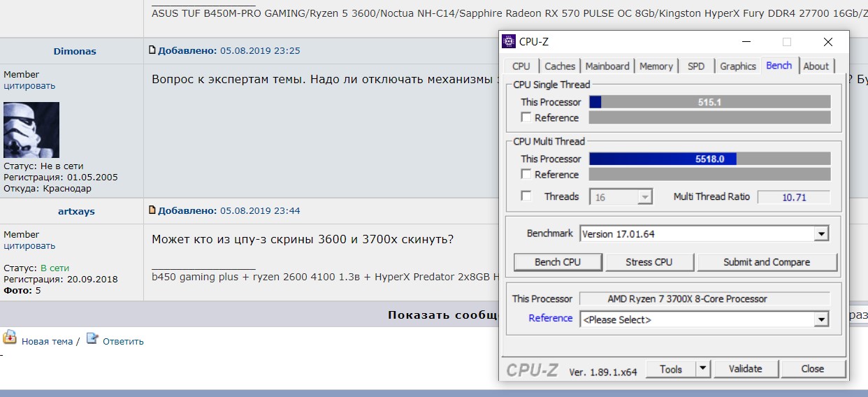The height and width of the screenshot is (397, 868).
Task: Click the AMD Ryzen 7 3700X processor field
Action: (x=704, y=298)
